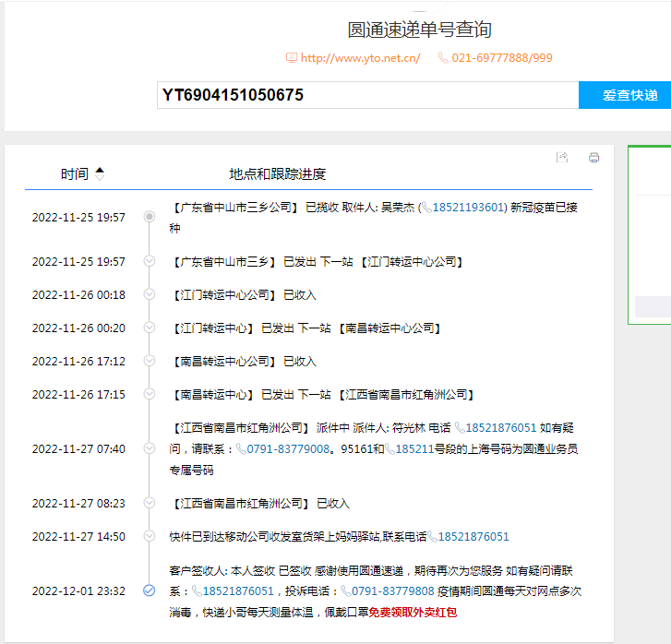
Task: Click the 【南昌转运中心公司】 已收入 entry
Action: click(243, 362)
